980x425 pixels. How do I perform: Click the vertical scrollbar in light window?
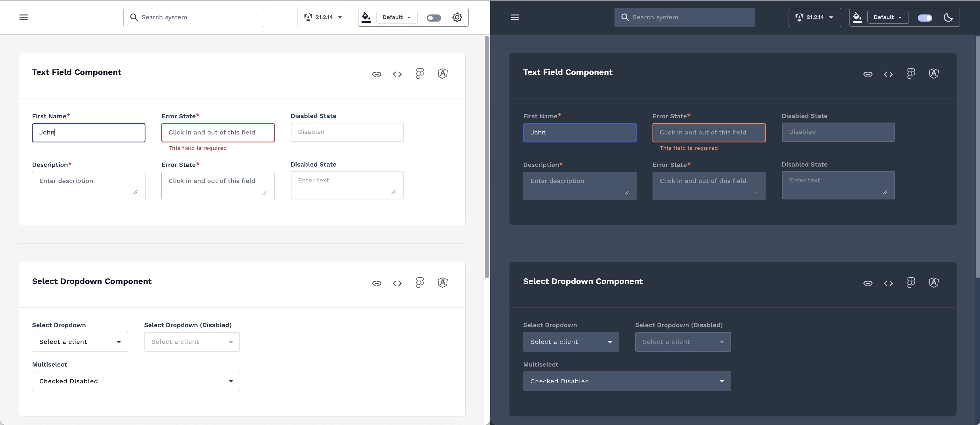[487, 157]
